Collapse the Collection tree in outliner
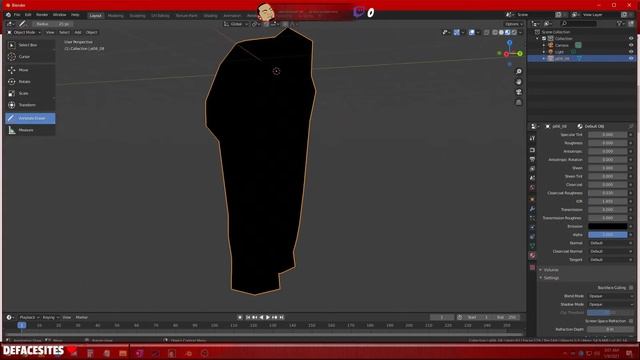The height and width of the screenshot is (360, 640). tap(538, 39)
